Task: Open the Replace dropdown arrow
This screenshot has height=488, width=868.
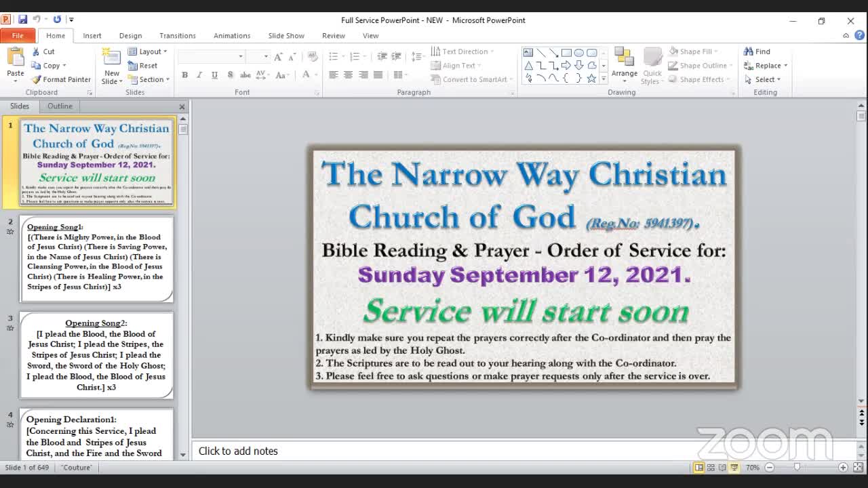Action: click(x=785, y=66)
